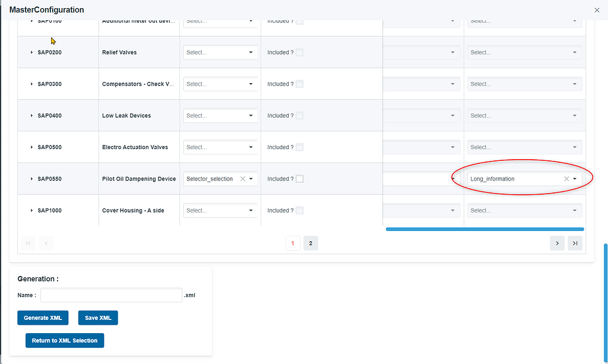Open the Relief Valves Select dropdown
The height and width of the screenshot is (364, 608).
(x=220, y=52)
